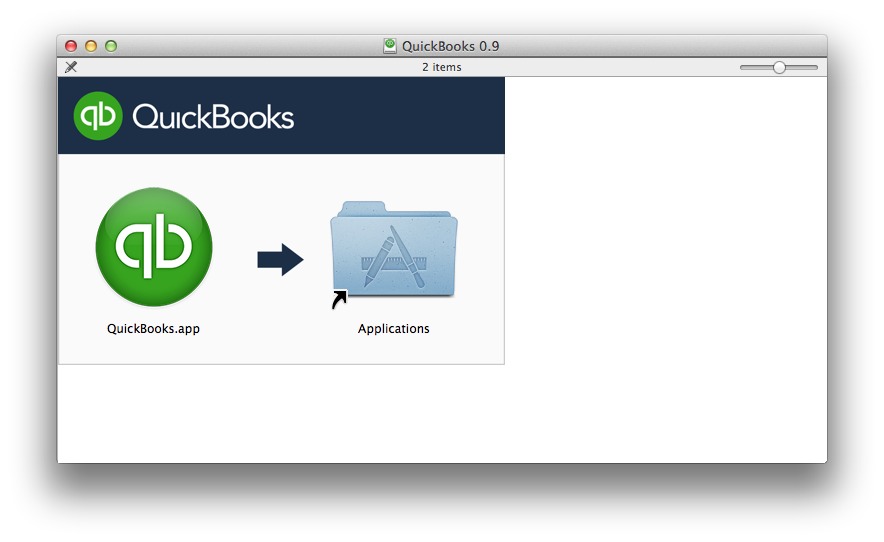884x542 pixels.
Task: Close the QuickBooks 0.9 window
Action: (70, 46)
